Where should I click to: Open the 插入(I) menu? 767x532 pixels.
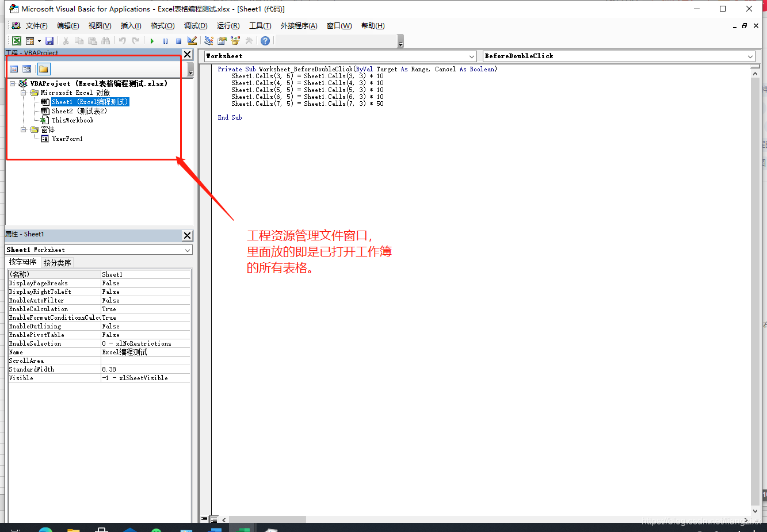tap(131, 26)
